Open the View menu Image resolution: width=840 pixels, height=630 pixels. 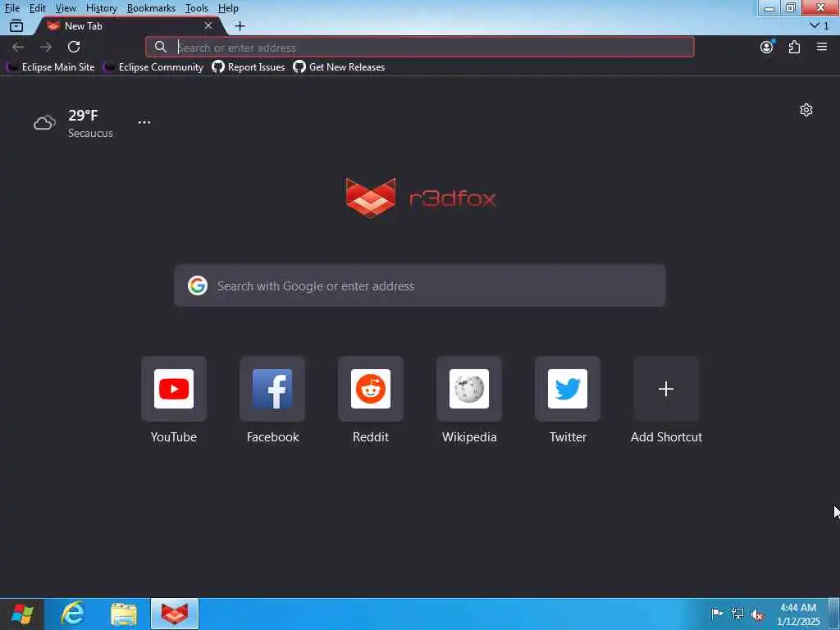point(66,8)
